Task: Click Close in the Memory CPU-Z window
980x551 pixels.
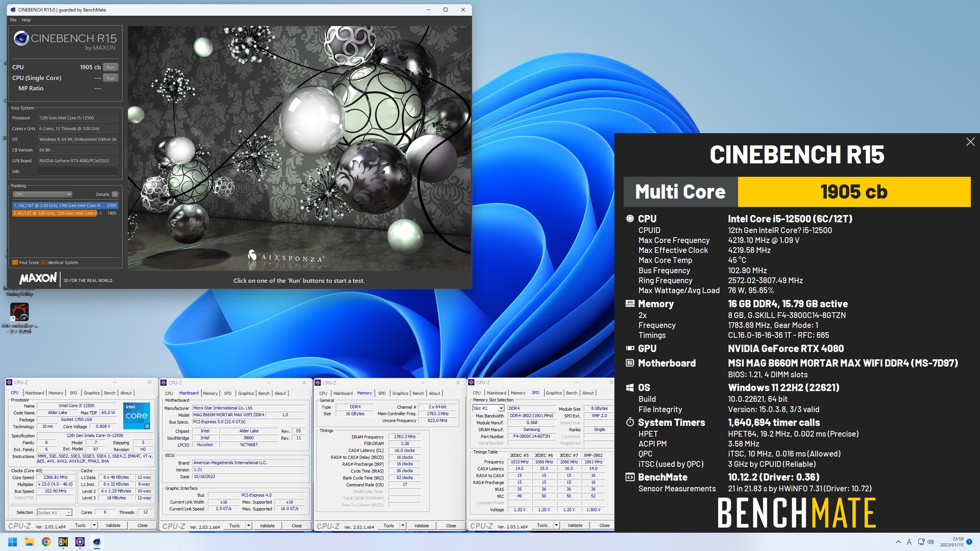Action: [451, 526]
